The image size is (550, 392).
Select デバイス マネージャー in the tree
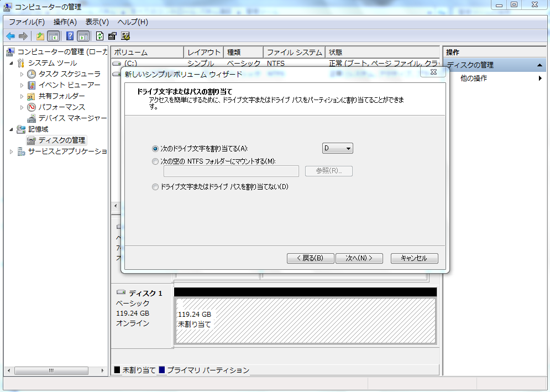click(x=72, y=118)
